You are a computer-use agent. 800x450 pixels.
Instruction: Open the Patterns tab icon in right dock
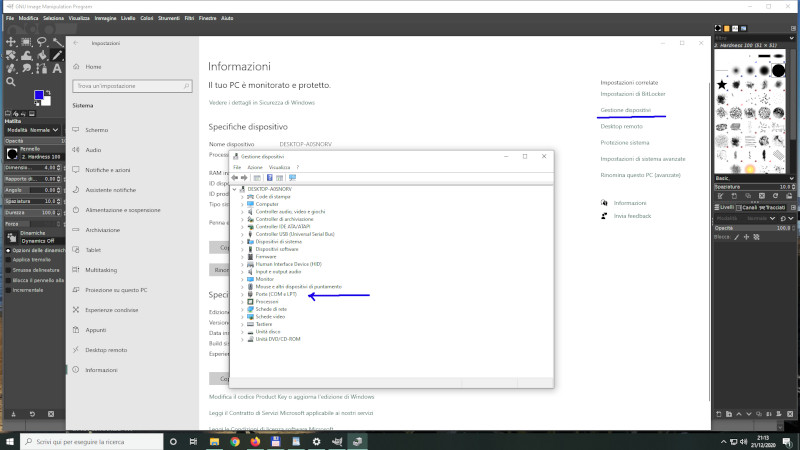727,29
